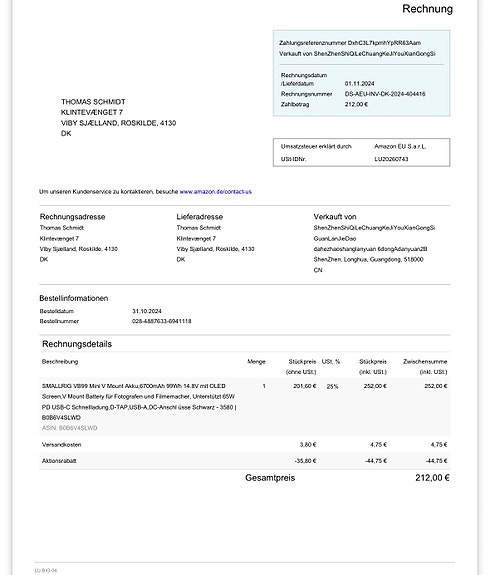Click the "USt-IDNr." label

tap(293, 159)
